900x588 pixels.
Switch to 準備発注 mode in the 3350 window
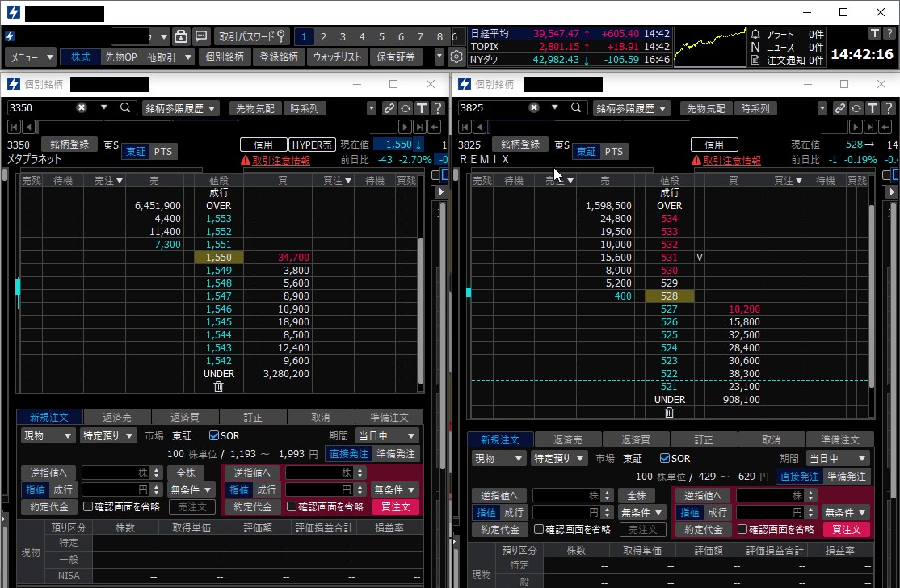tap(396, 454)
